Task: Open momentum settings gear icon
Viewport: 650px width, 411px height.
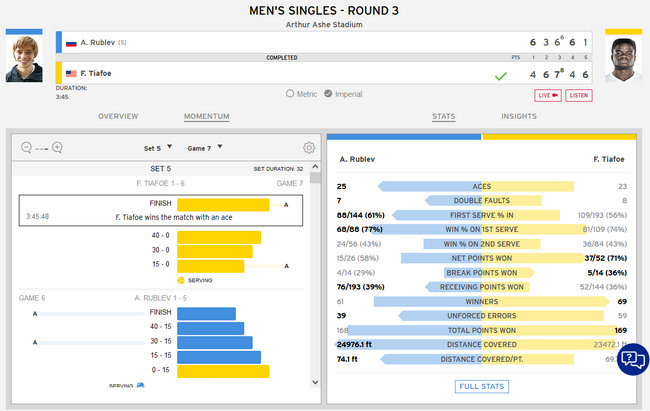Action: coord(309,148)
